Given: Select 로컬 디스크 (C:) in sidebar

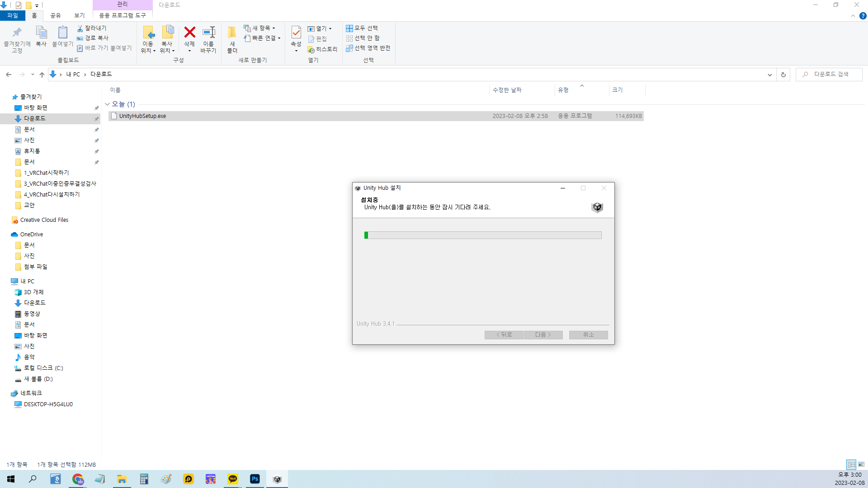Looking at the screenshot, I should [x=43, y=368].
